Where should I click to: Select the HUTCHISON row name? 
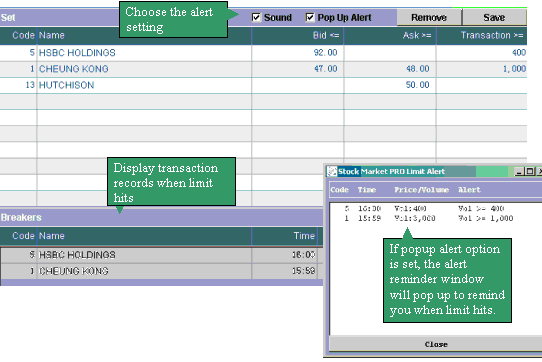point(66,85)
